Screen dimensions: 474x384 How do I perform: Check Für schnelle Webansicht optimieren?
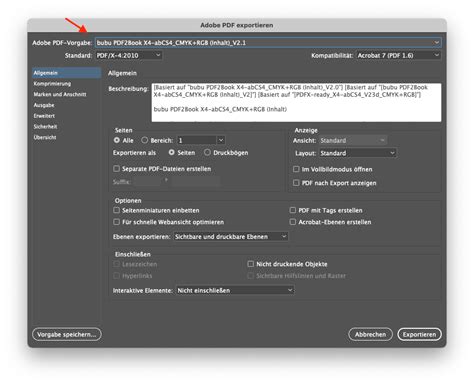(116, 222)
